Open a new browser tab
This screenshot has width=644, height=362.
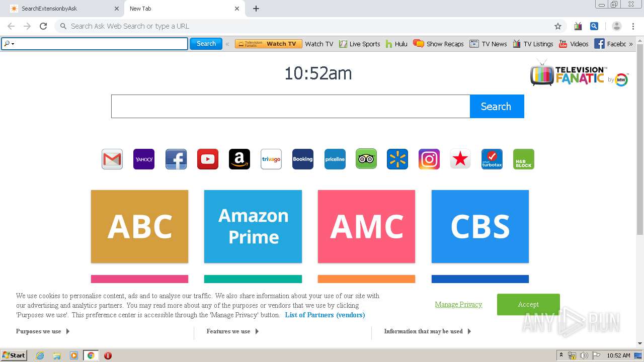tap(256, 9)
